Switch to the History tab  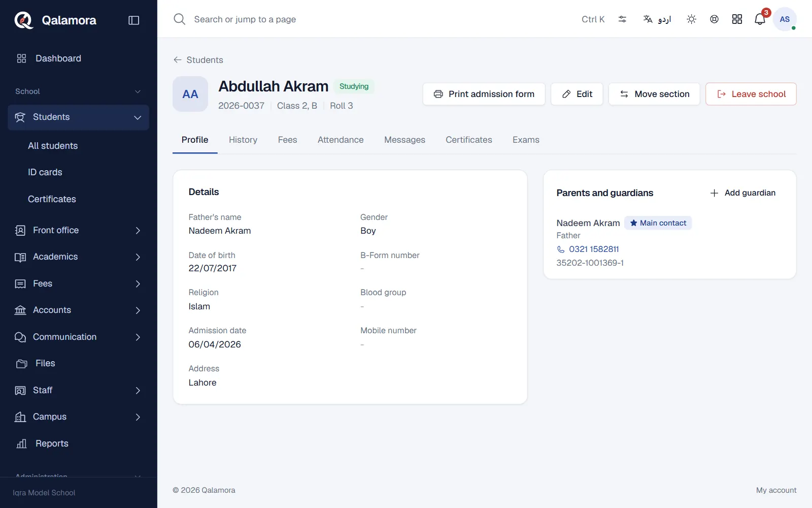pos(243,140)
